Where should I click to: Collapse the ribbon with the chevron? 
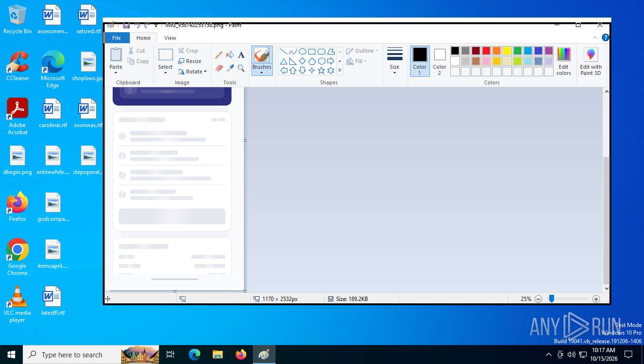pyautogui.click(x=595, y=38)
